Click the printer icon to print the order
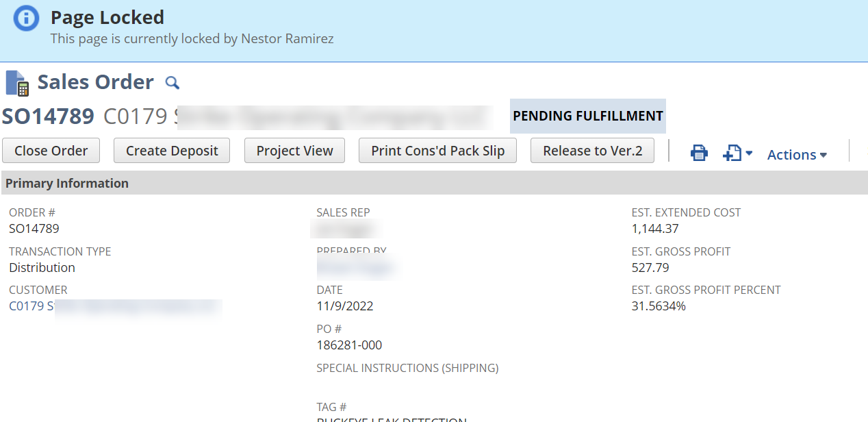 [699, 153]
